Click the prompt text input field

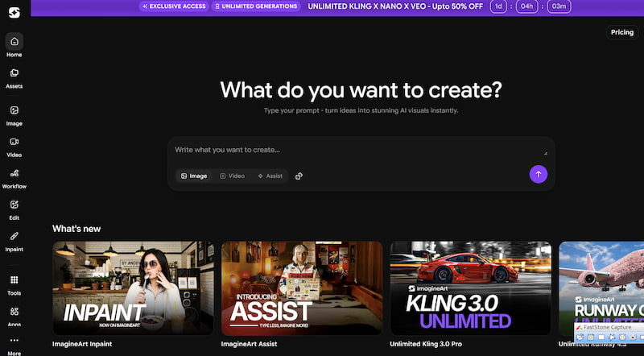point(354,150)
